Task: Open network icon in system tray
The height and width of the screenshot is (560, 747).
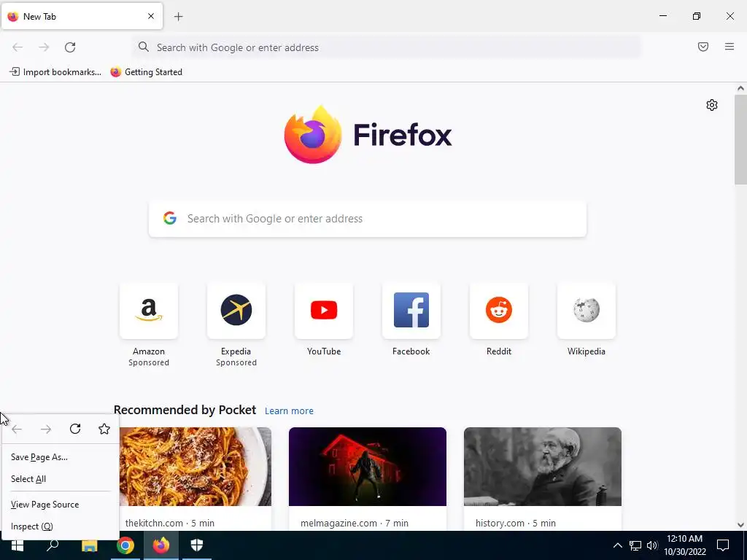Action: 635,545
